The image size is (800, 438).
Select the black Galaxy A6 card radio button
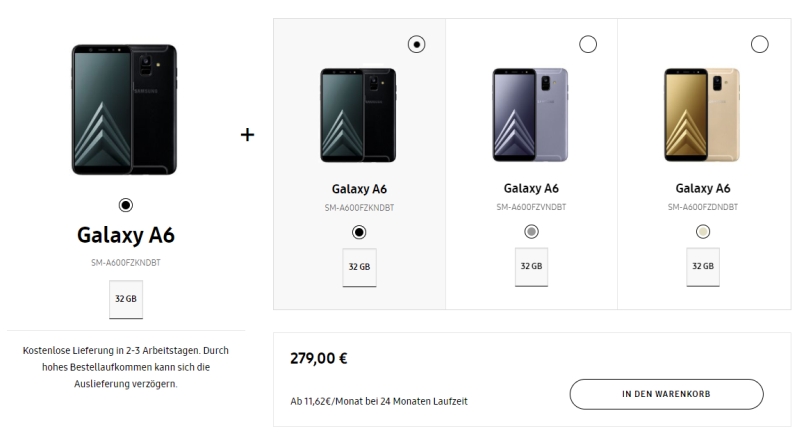(417, 43)
